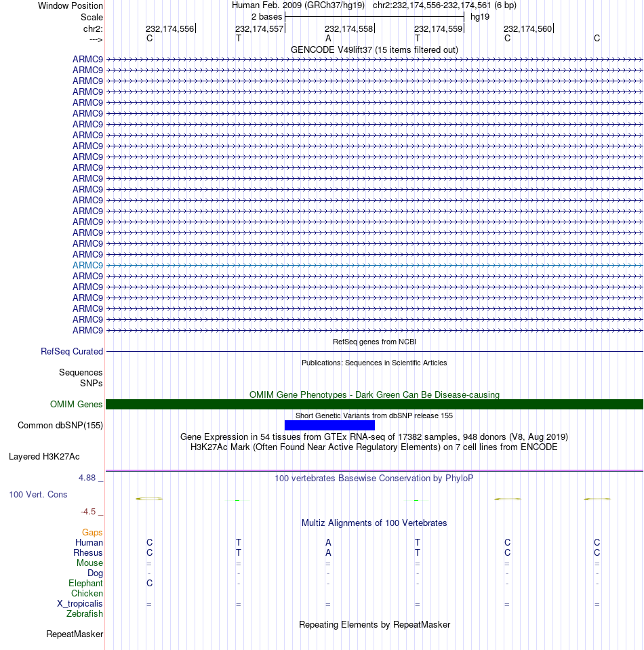Click the 100 vertebrates Basewise Conservation title
The image size is (644, 650).
pos(374,479)
